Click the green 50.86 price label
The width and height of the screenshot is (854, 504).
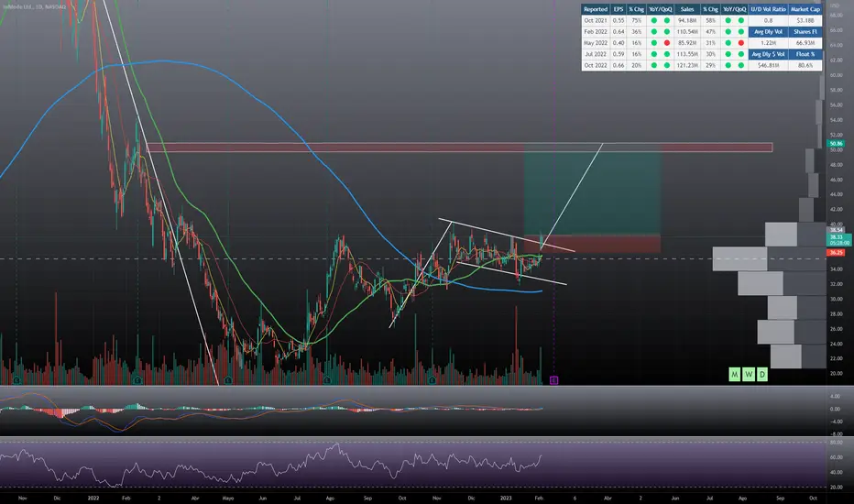point(836,143)
